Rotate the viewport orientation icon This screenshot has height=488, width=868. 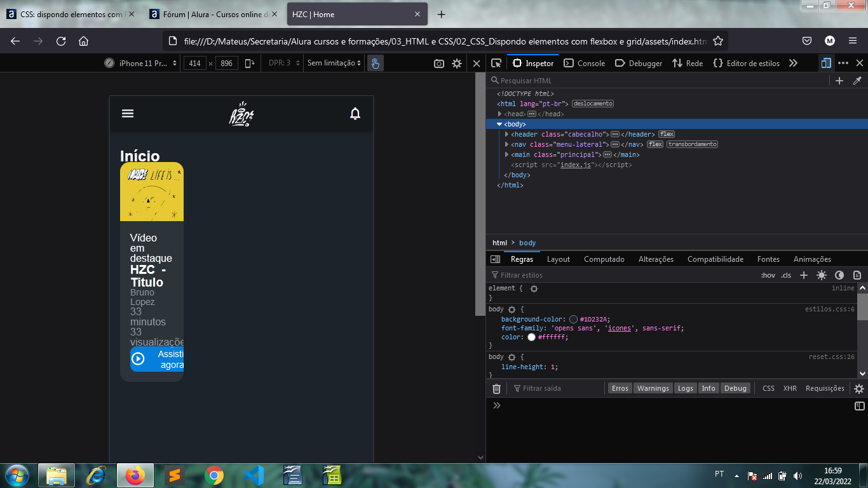250,63
